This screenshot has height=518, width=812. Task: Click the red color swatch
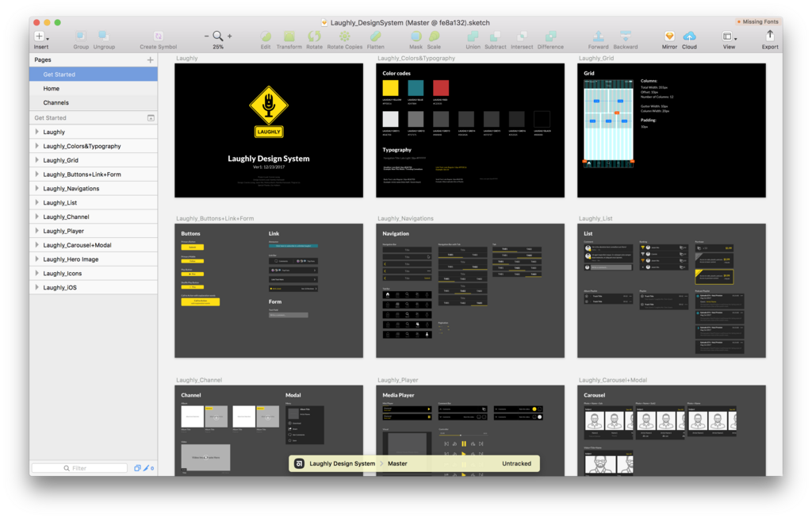441,87
